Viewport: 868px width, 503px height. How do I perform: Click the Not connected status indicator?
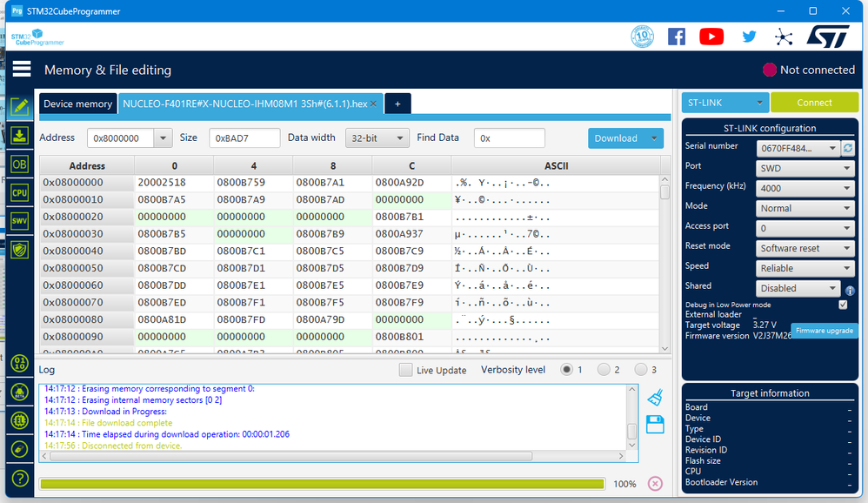pos(809,70)
